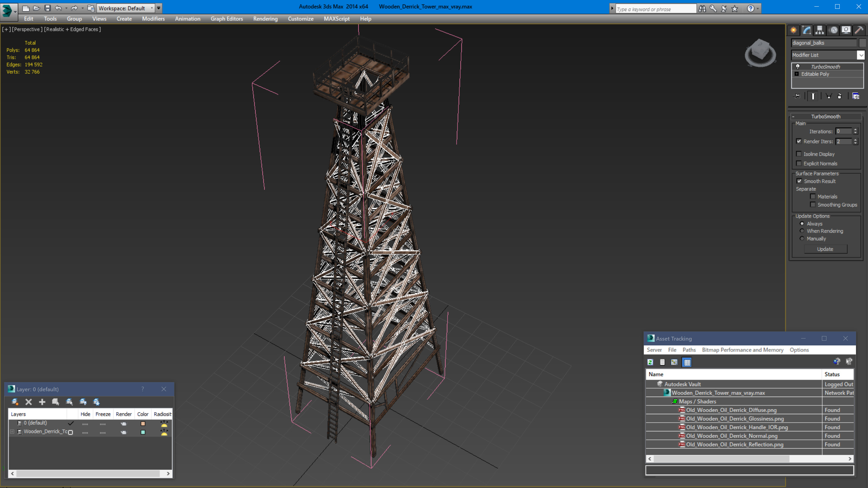Open the Workspace Default dropdown
868x488 pixels.
pyautogui.click(x=125, y=8)
